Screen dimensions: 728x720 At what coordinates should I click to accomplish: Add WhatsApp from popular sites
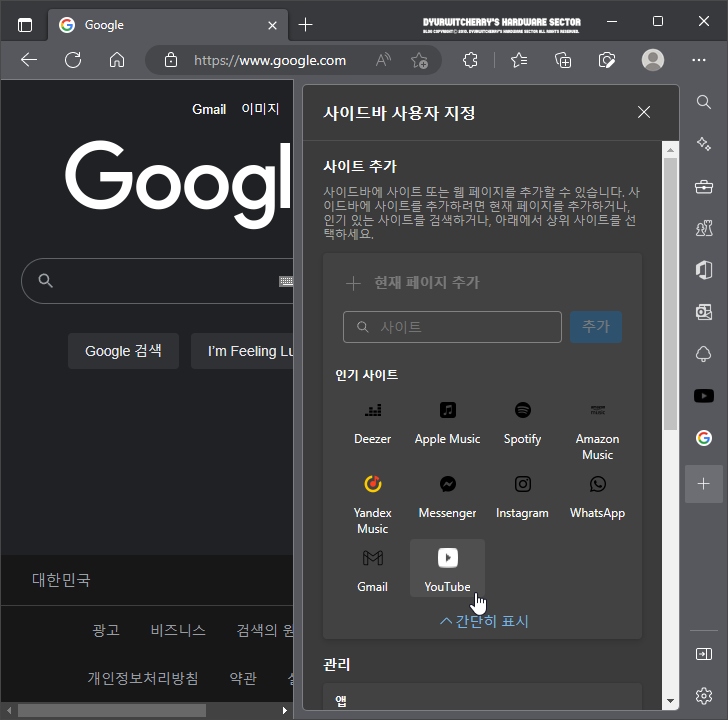598,498
